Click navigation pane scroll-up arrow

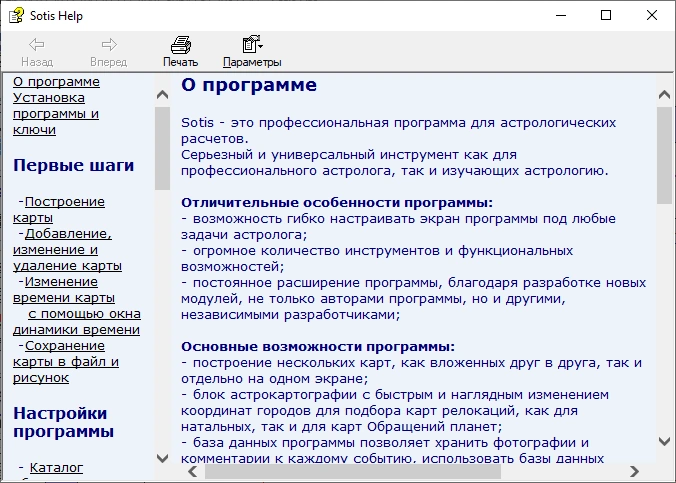[x=163, y=94]
